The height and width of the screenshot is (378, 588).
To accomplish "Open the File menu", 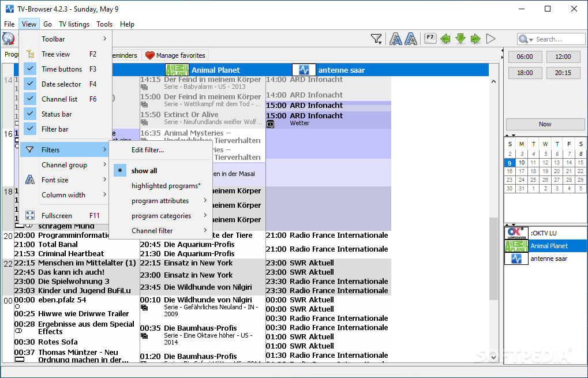I will click(9, 24).
